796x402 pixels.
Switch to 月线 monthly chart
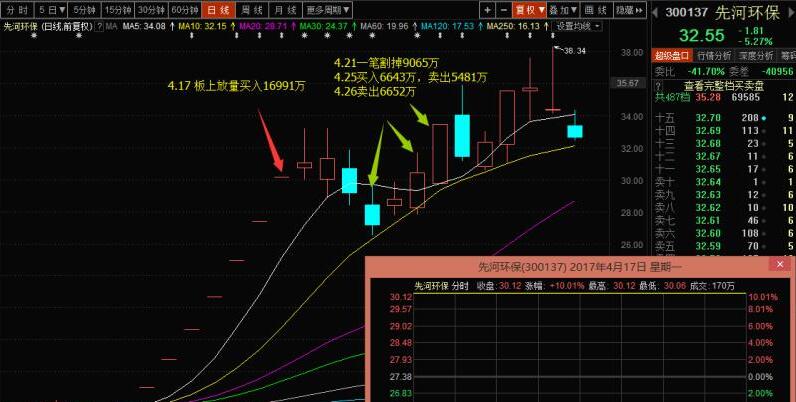(x=285, y=10)
